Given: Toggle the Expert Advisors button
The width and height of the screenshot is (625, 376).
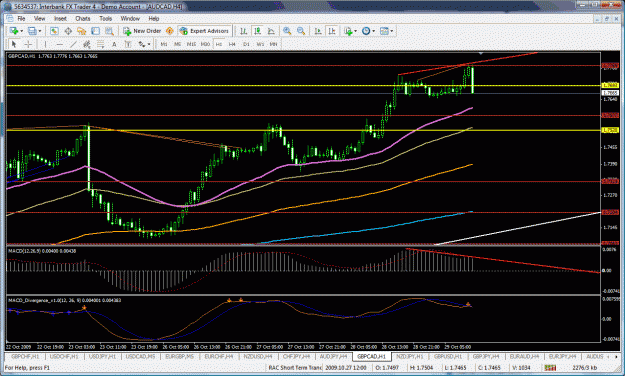Looking at the screenshot, I should (204, 31).
